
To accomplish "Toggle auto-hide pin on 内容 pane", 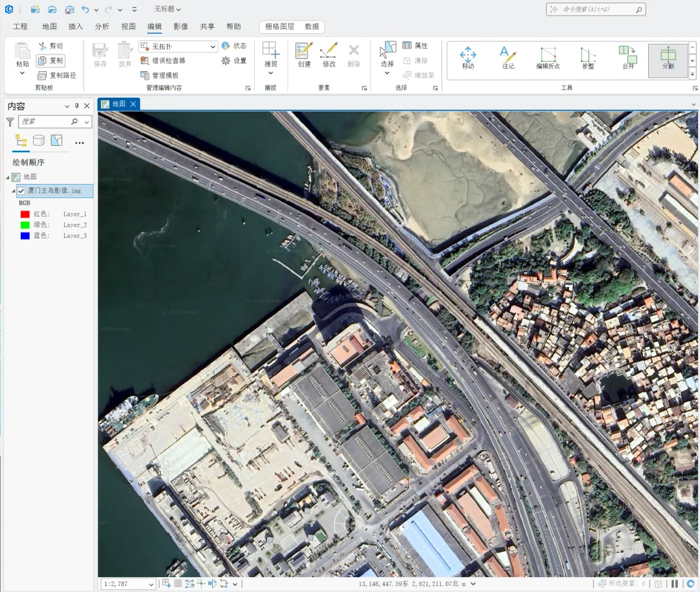I will [76, 106].
